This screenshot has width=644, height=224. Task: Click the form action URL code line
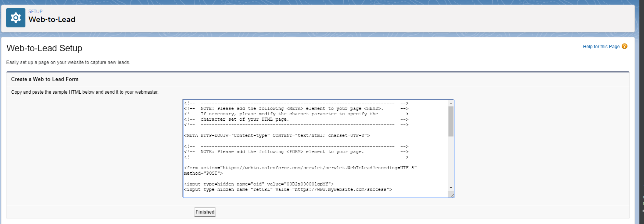click(300, 168)
